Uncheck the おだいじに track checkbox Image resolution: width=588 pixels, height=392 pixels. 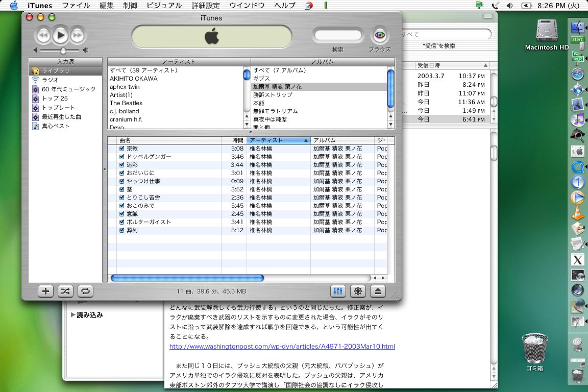pos(121,173)
